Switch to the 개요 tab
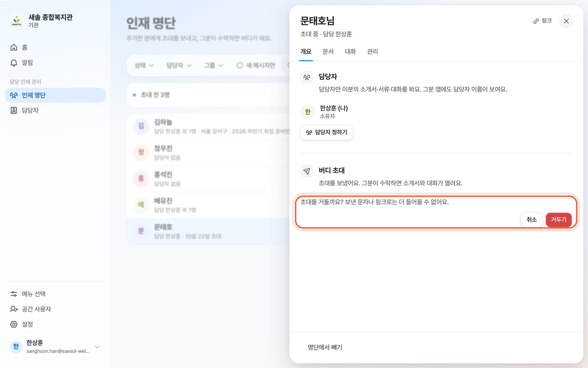 pyautogui.click(x=306, y=52)
